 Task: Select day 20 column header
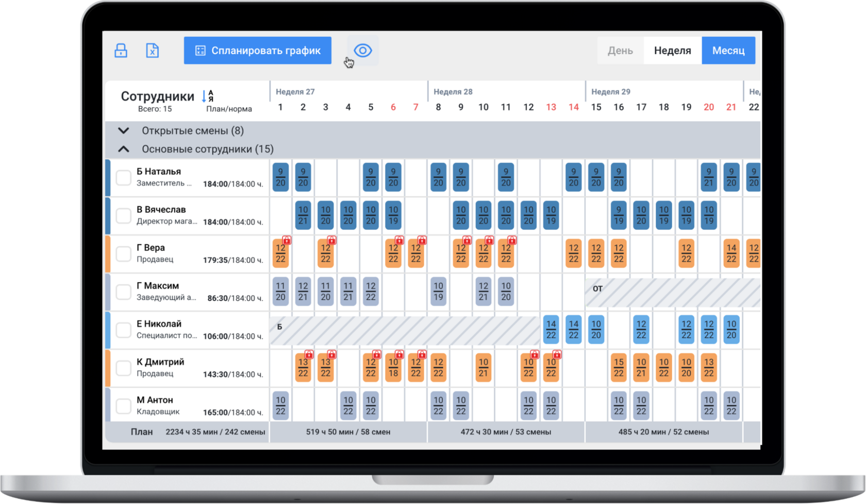click(709, 107)
